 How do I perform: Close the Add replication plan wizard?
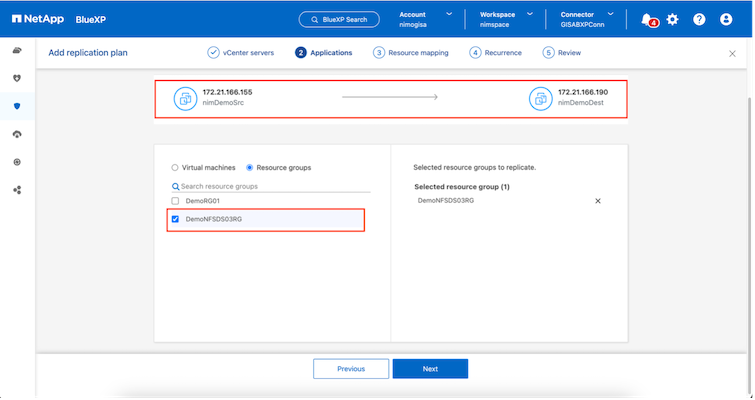[732, 53]
